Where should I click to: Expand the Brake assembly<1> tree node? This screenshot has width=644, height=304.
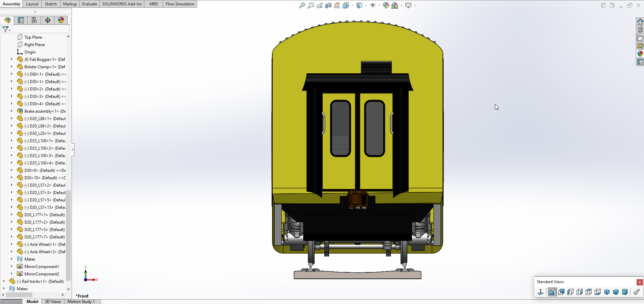11,111
